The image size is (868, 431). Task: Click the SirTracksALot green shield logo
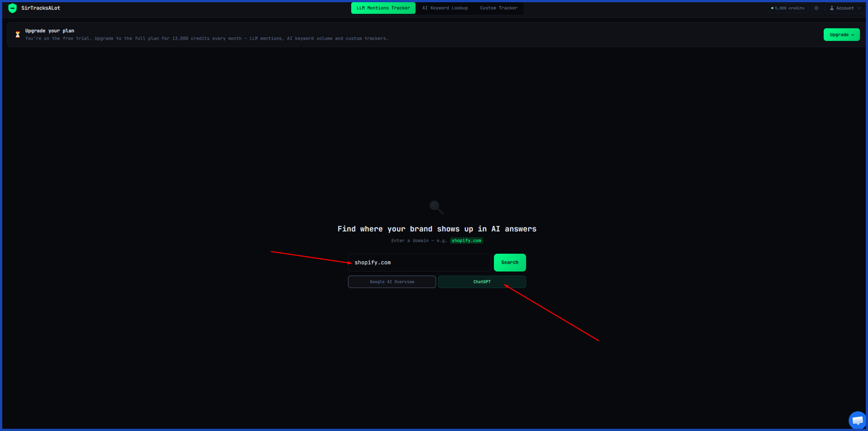point(13,8)
